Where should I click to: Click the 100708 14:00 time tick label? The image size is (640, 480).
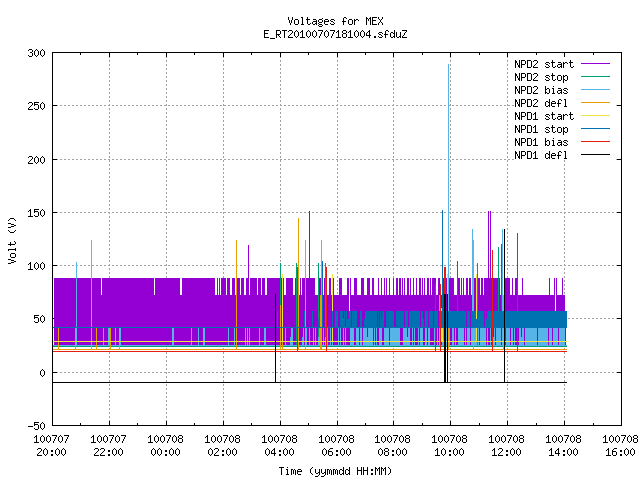click(563, 446)
